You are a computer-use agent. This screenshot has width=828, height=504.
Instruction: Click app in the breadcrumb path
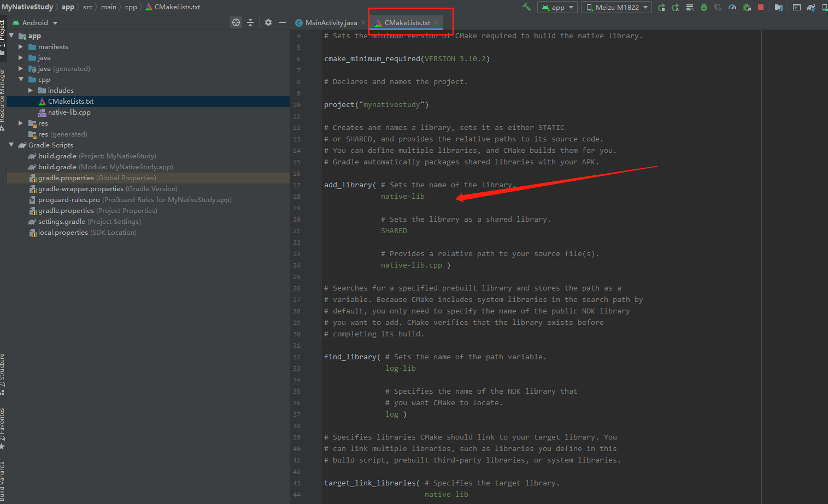pyautogui.click(x=68, y=7)
